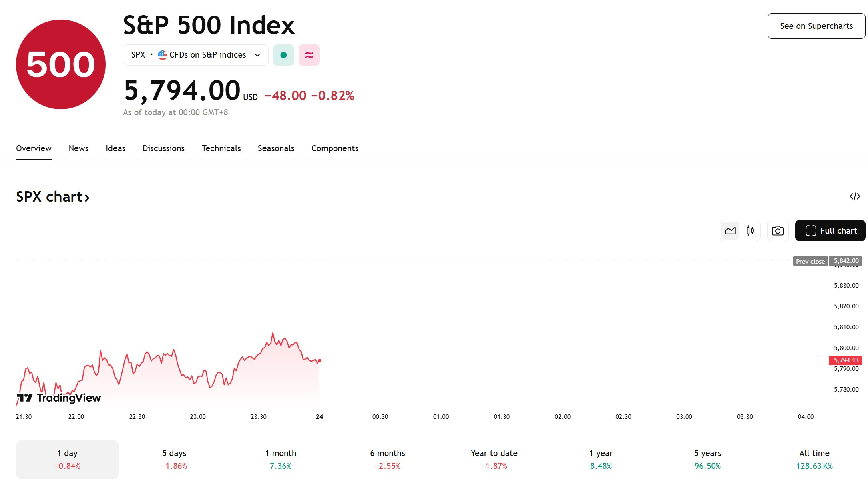Click the red 5,794.13 price label

pyautogui.click(x=846, y=360)
